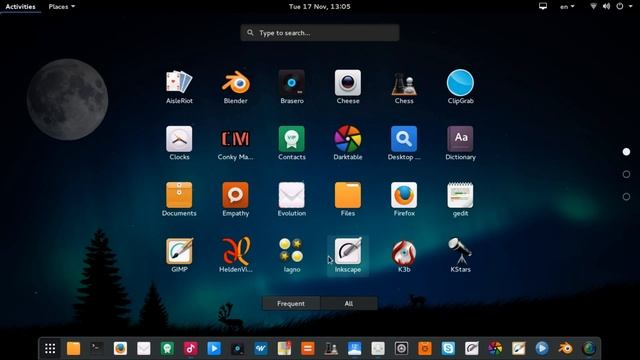Launch Inkscape from the app grid

(x=348, y=256)
